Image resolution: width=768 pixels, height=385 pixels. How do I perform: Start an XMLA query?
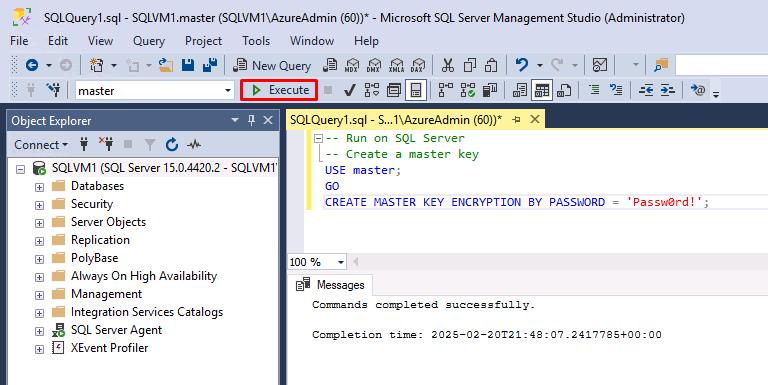click(x=396, y=65)
